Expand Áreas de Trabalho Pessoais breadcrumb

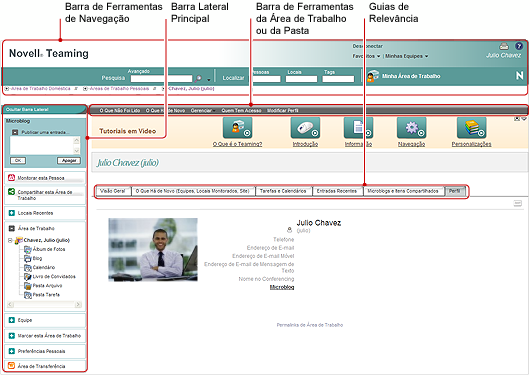tap(85, 89)
